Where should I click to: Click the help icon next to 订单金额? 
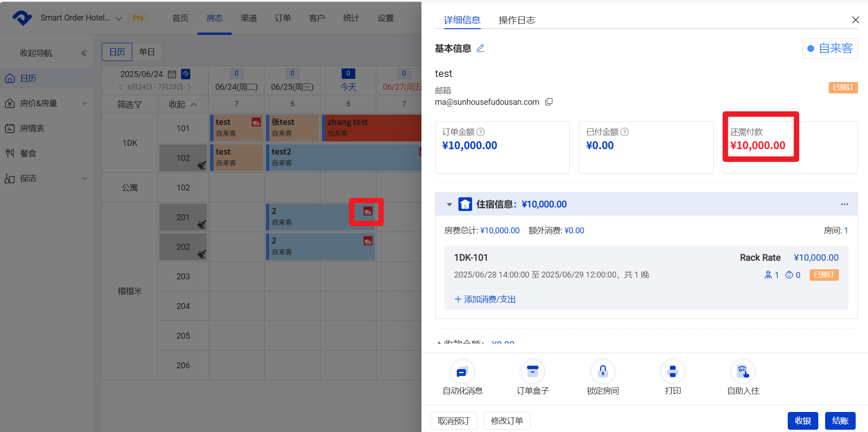481,132
